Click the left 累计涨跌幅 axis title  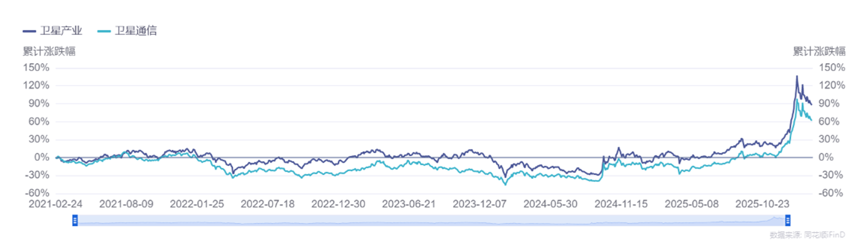tap(49, 51)
